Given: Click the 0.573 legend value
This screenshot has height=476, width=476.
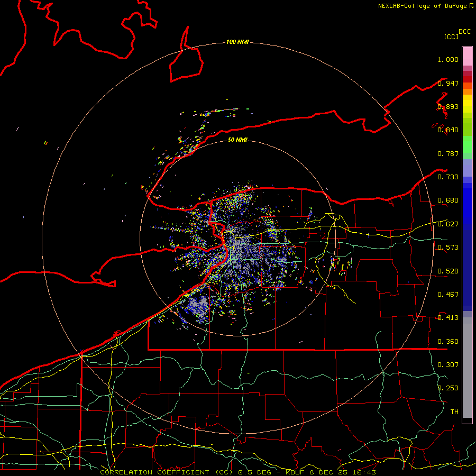Looking at the screenshot, I should pos(448,248).
